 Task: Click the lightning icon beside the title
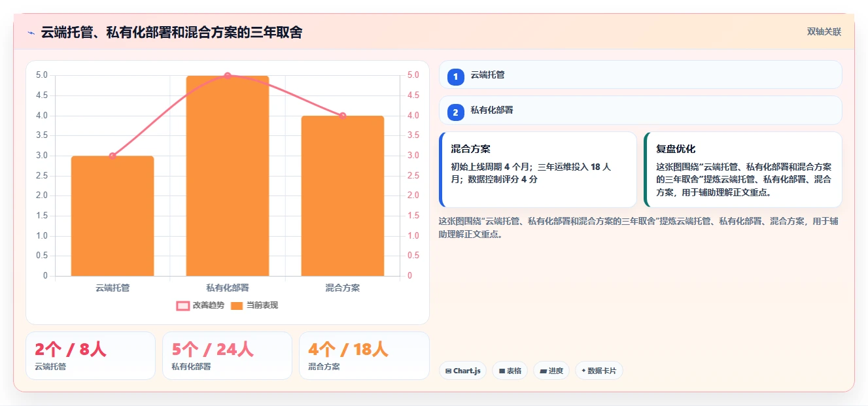[x=31, y=33]
